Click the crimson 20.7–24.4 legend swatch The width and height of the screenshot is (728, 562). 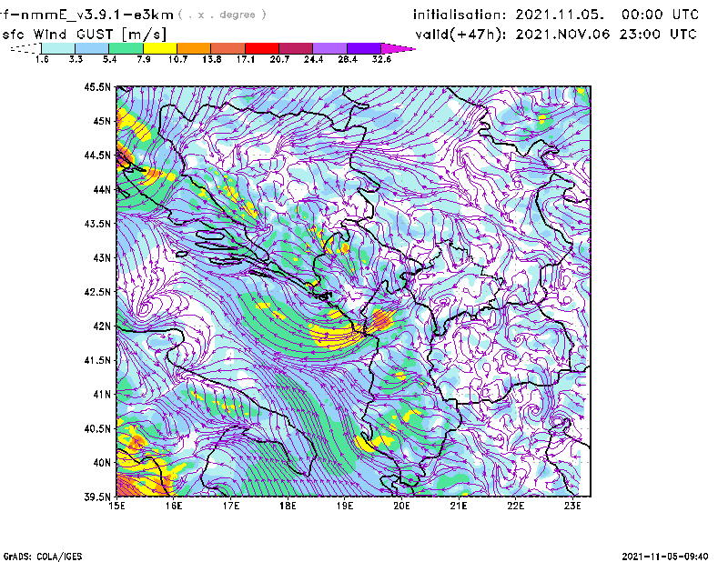pos(296,48)
